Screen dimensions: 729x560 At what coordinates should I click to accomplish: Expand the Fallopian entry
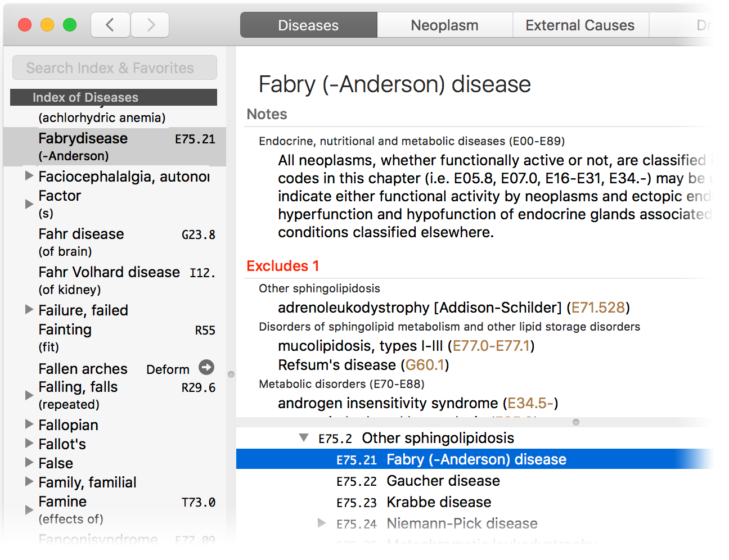[29, 424]
